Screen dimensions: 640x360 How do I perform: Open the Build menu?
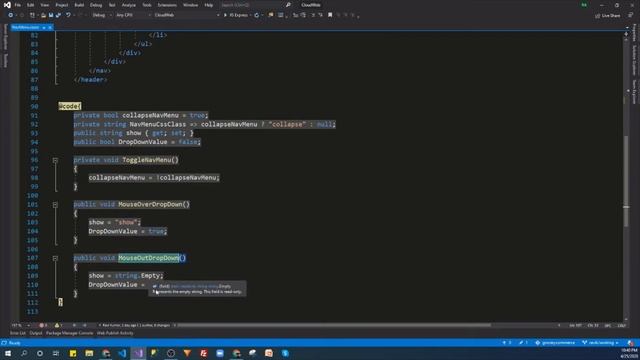click(x=79, y=5)
